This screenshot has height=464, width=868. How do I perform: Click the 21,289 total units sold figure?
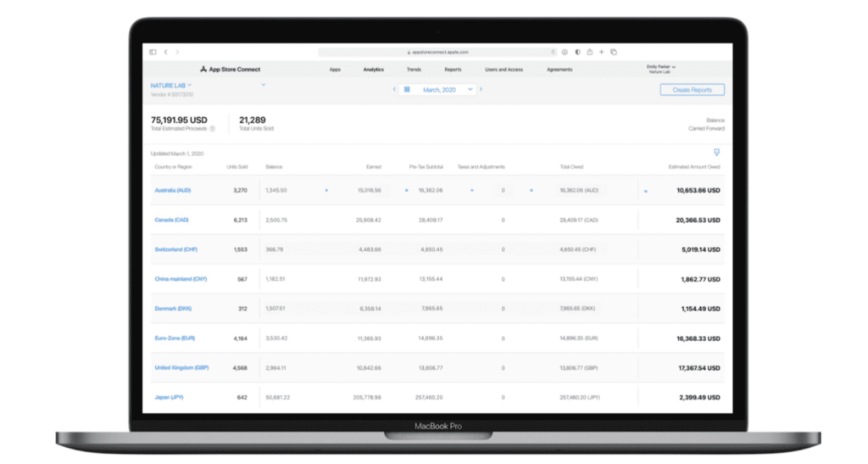click(x=253, y=120)
